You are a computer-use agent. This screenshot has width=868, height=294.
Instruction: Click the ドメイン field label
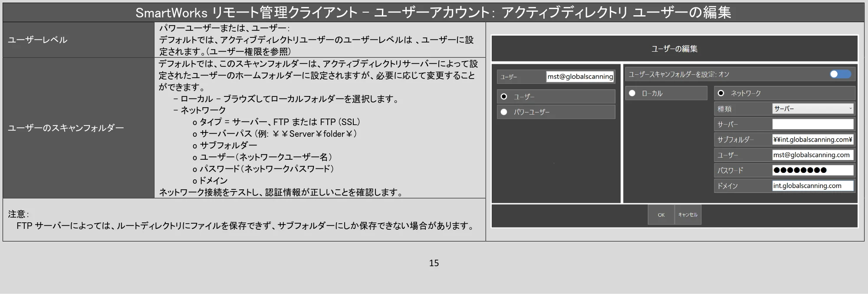[727, 186]
